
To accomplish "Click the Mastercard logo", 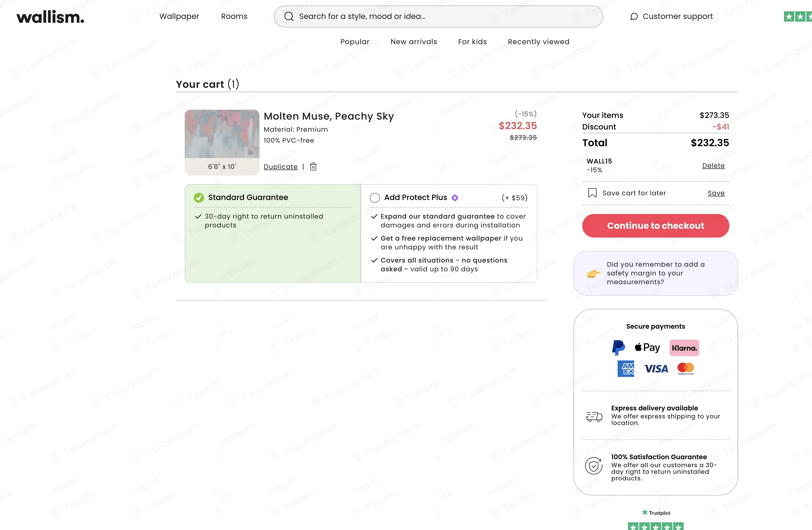I will (x=685, y=368).
